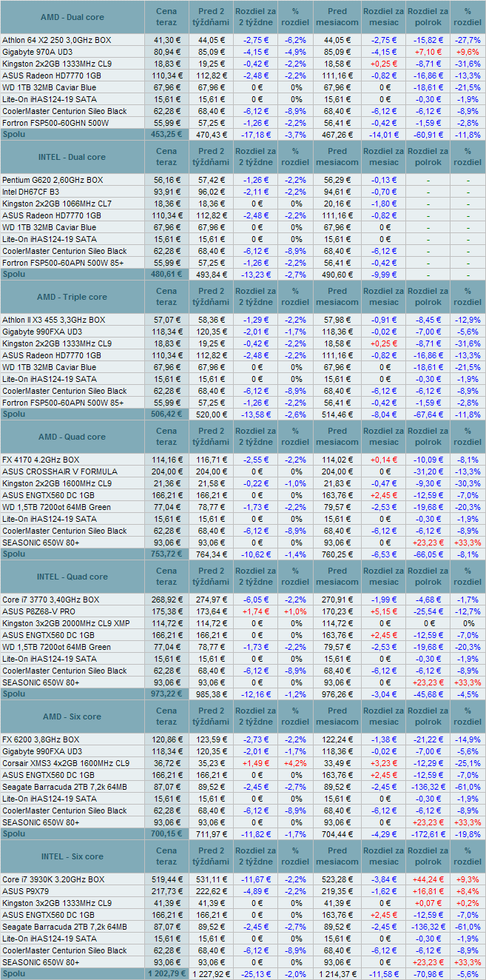Click the two-week difference "-11,67 €"

(x=255, y=880)
